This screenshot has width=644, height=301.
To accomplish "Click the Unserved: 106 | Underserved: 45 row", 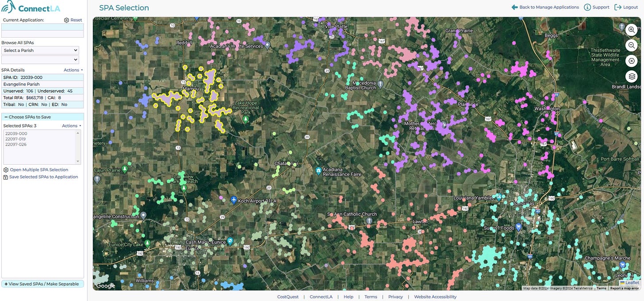I will [42, 91].
